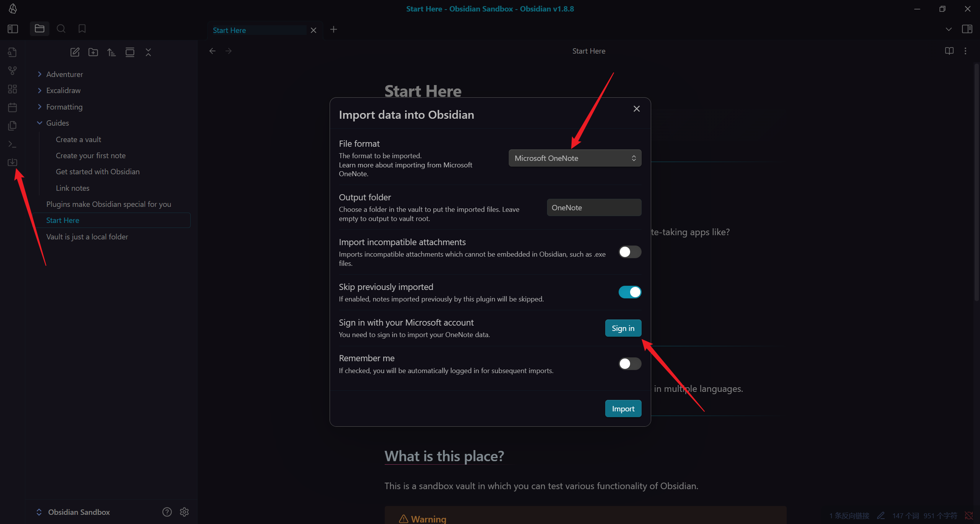Click the Output folder OneNote field
This screenshot has width=980, height=524.
[594, 208]
